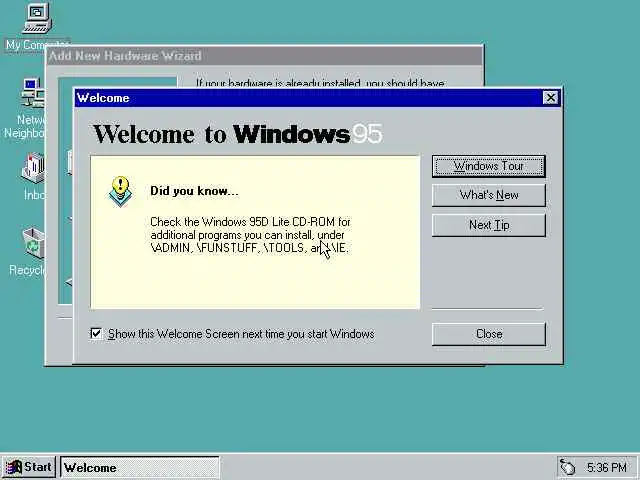Close Welcome dialog with title bar X
The height and width of the screenshot is (480, 640).
click(x=550, y=98)
